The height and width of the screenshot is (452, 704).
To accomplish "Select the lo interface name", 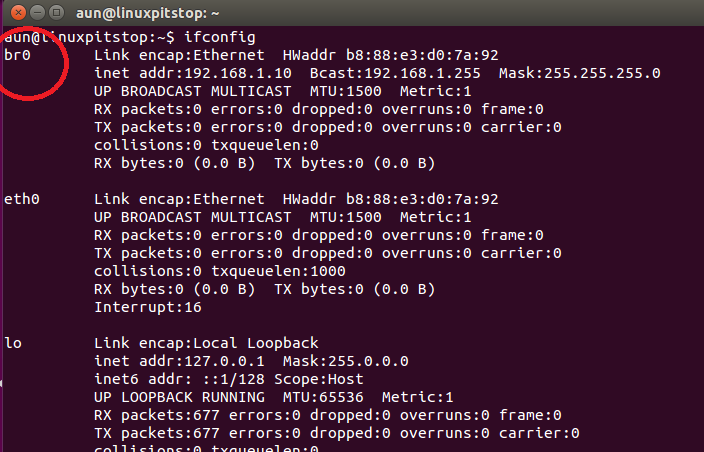I will point(13,343).
